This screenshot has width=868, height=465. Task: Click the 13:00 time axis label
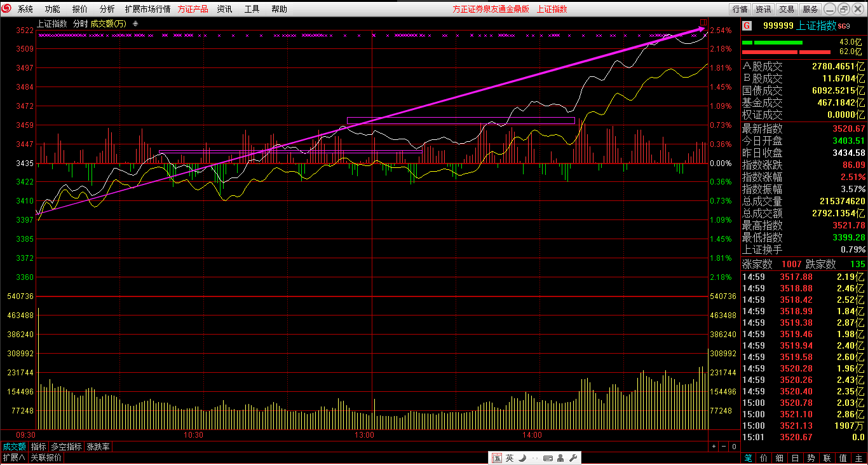364,436
